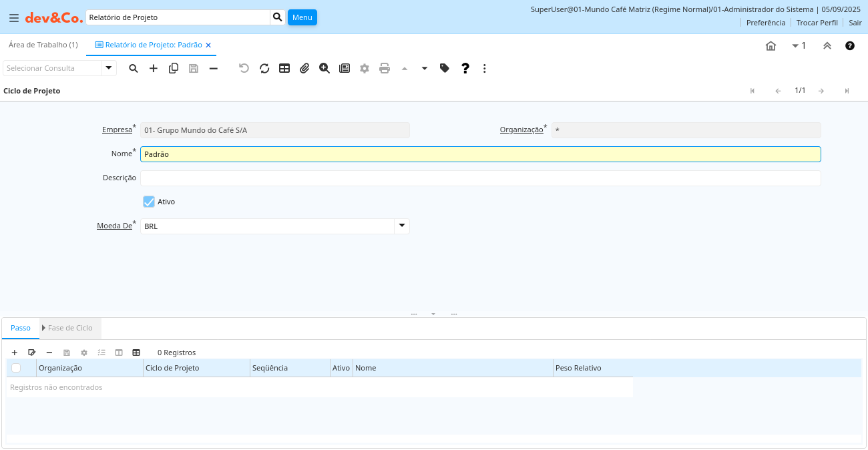Click the Trocar Perfil link
Screen dimensions: 868x450
click(x=817, y=23)
